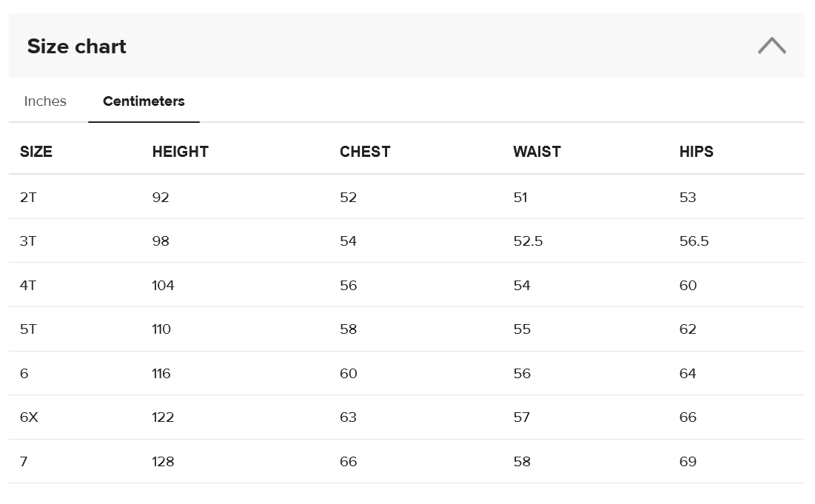Click the HEIGHT column header

181,152
